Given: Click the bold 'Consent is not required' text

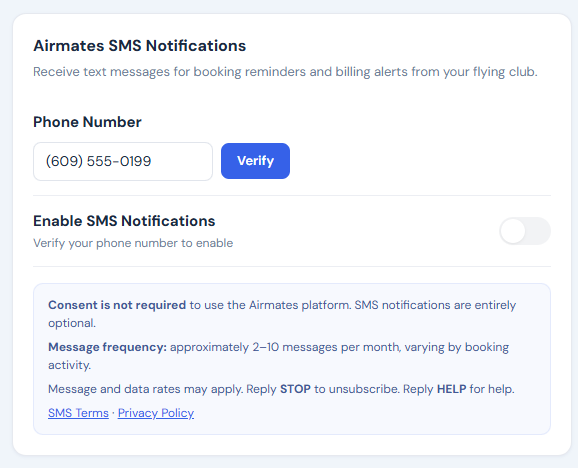Looking at the screenshot, I should click(x=117, y=305).
